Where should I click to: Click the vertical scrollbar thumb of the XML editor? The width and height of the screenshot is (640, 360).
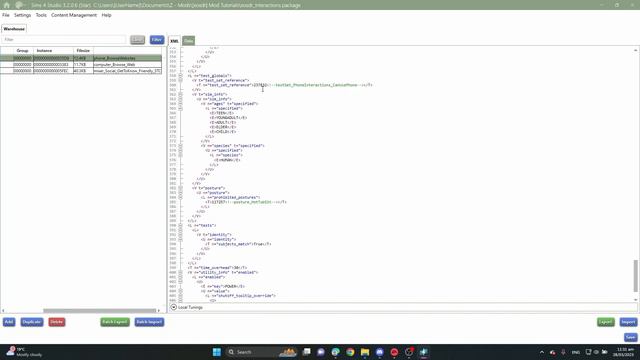tap(636, 276)
